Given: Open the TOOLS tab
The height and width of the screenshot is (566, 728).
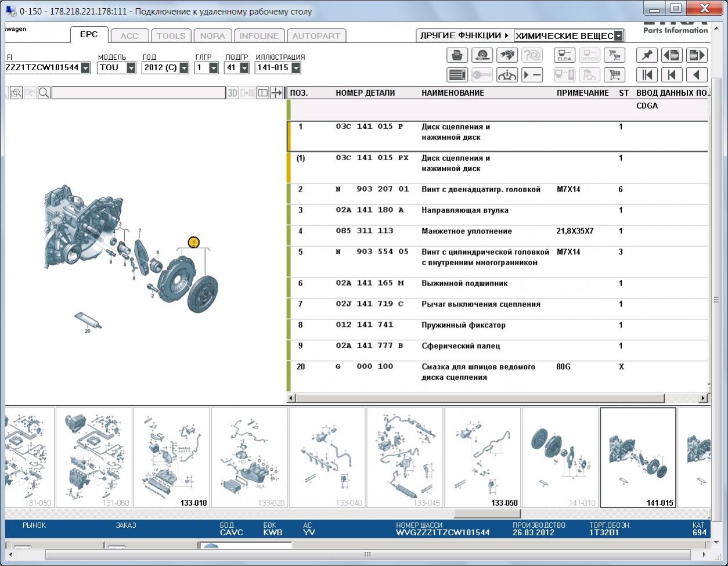Looking at the screenshot, I should pyautogui.click(x=171, y=36).
